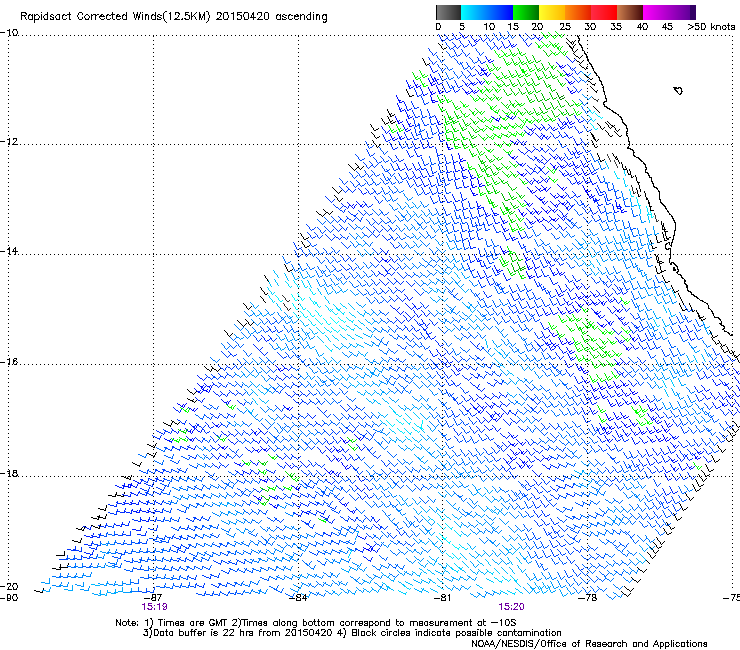Click the latitude label '-16'
Viewport: 740px width, 650px height.
[9, 362]
